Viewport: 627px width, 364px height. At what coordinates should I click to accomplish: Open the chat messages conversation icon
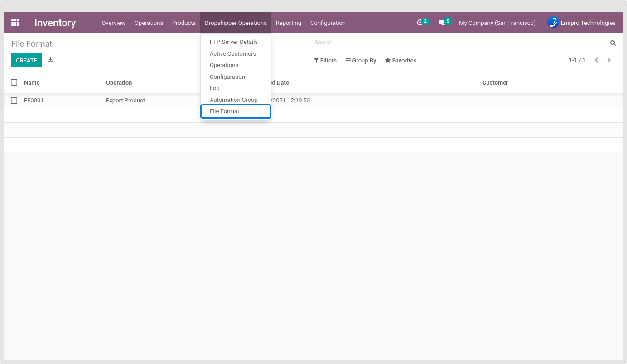pos(442,23)
